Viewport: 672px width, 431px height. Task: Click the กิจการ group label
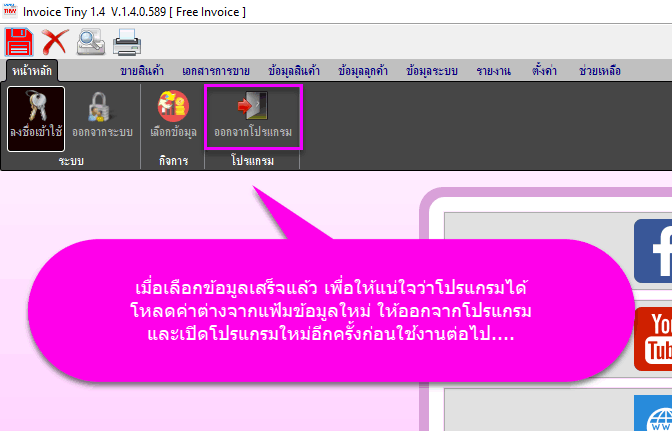[x=174, y=161]
